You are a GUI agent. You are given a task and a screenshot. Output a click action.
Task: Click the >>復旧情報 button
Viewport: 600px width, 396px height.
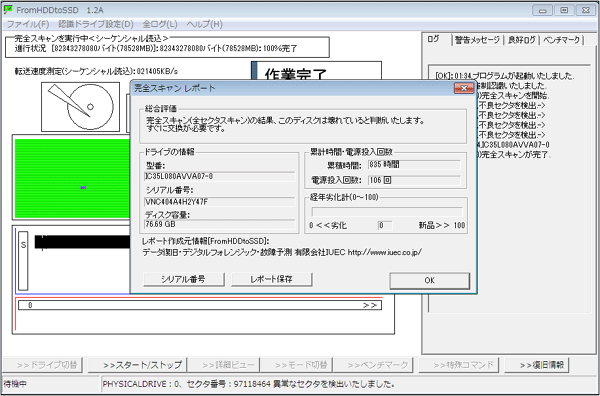click(x=536, y=365)
